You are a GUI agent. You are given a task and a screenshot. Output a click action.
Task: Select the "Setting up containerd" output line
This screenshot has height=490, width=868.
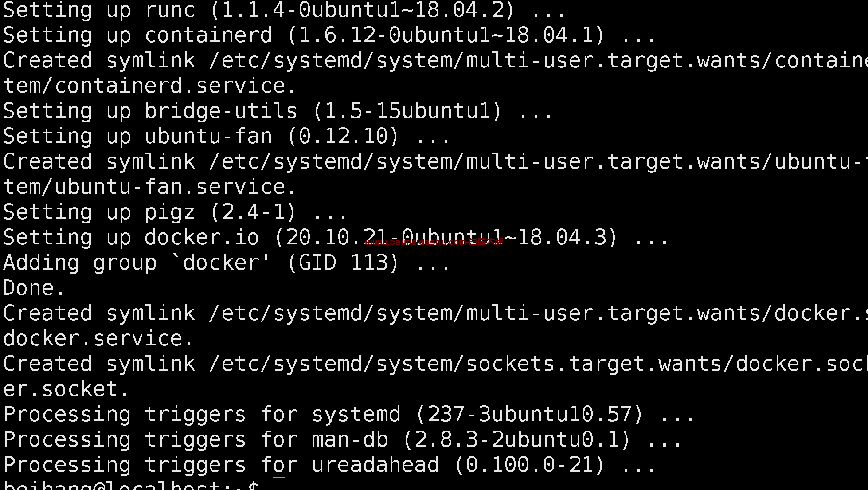coord(328,35)
